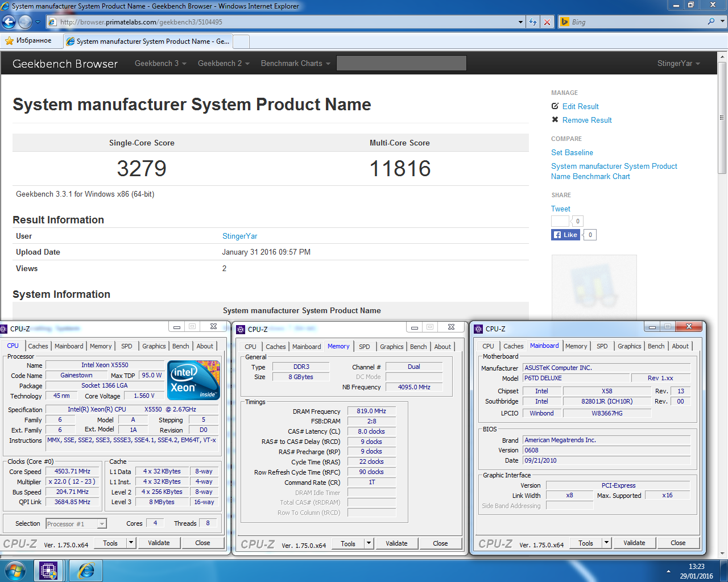Open Caches tab in CPU-Z CPU window
The image size is (728, 582).
pyautogui.click(x=38, y=346)
